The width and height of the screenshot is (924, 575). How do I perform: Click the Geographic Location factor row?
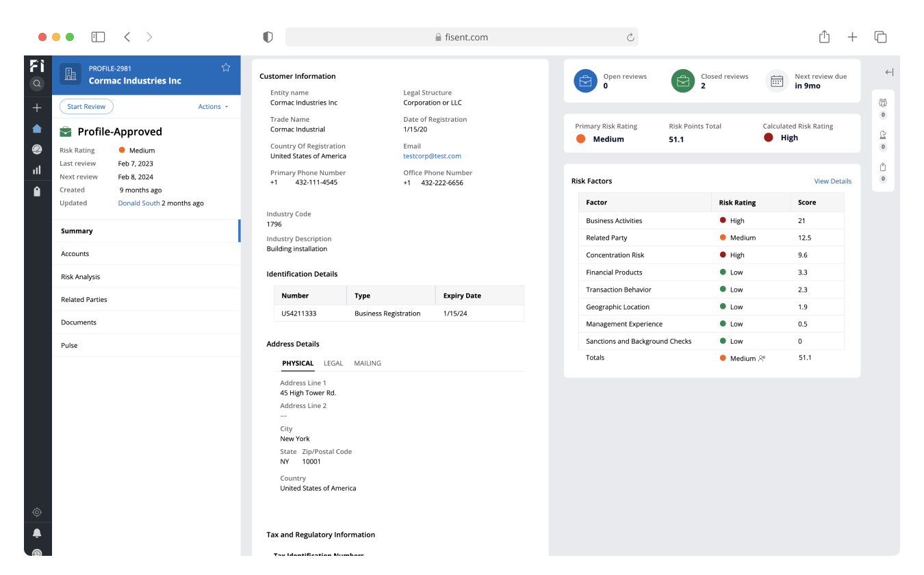click(711, 307)
